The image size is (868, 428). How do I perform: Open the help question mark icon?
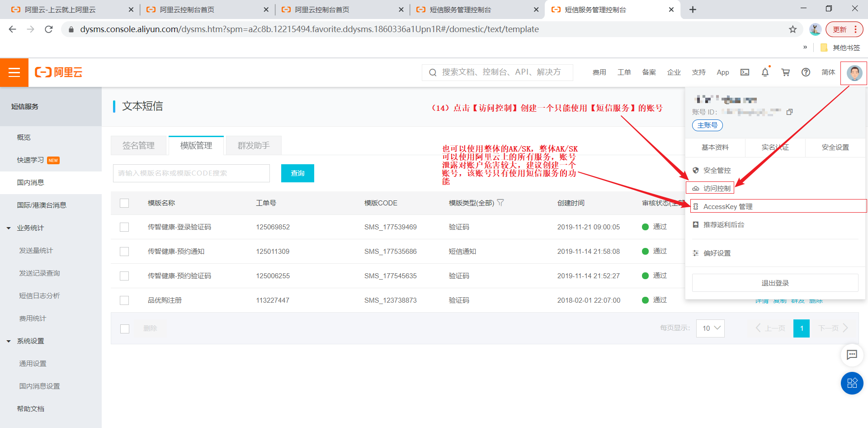click(x=806, y=72)
